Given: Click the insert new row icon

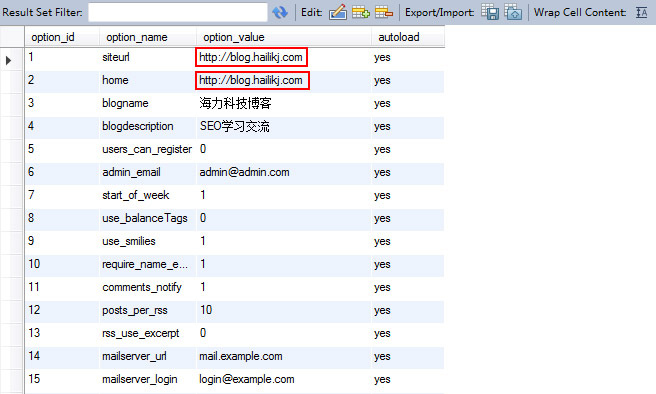Looking at the screenshot, I should [x=360, y=13].
